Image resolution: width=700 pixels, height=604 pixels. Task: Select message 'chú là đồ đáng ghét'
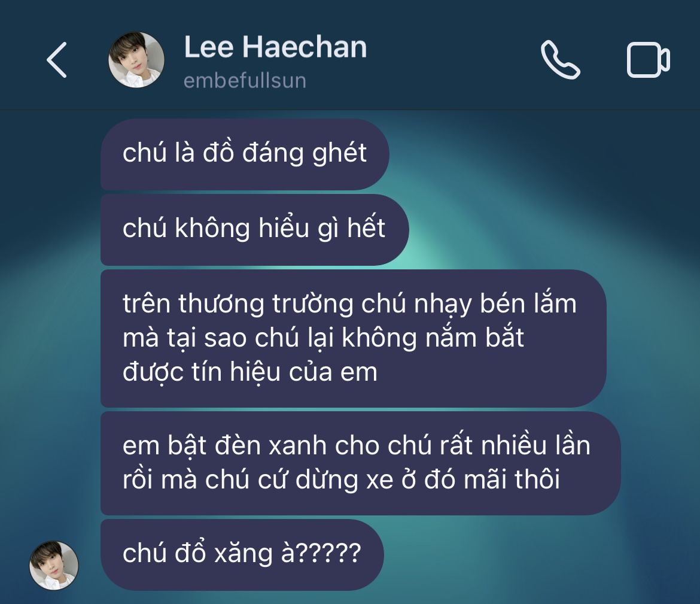[x=245, y=154]
